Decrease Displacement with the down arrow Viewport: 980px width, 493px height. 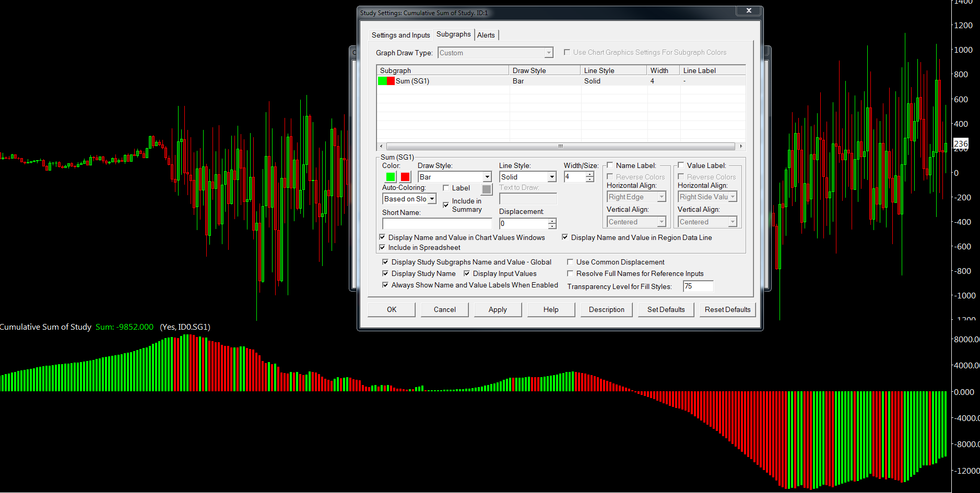coord(552,226)
